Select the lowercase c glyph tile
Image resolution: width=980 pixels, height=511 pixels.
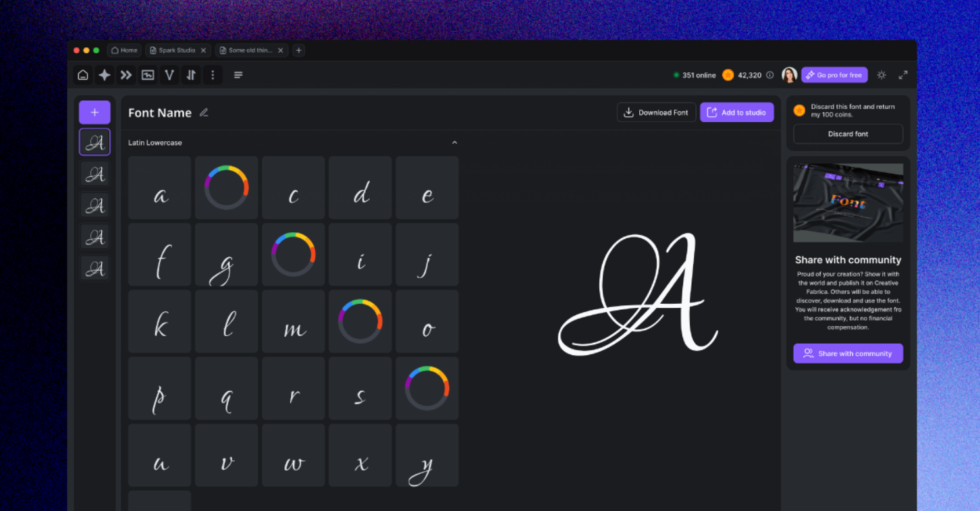click(294, 188)
